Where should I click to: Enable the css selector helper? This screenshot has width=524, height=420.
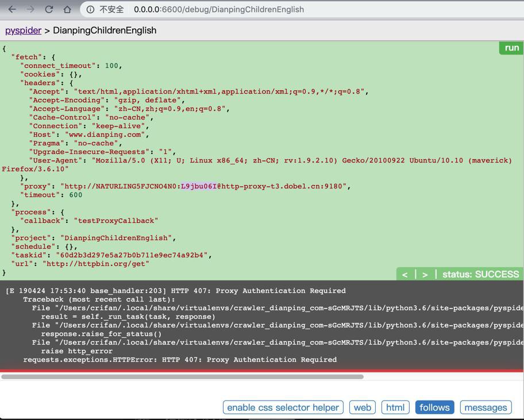coord(283,407)
